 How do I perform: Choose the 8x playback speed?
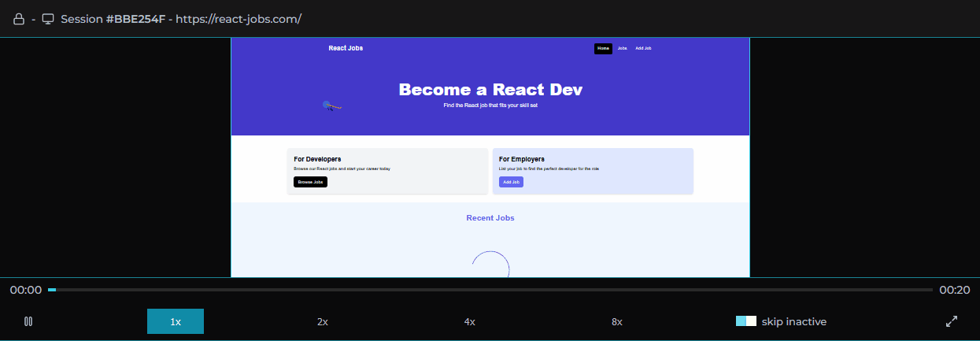click(616, 321)
